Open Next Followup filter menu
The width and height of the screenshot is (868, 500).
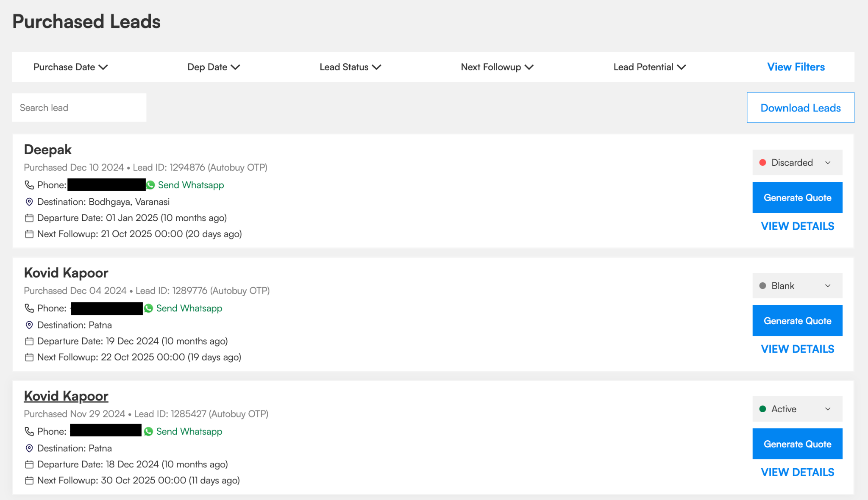497,67
